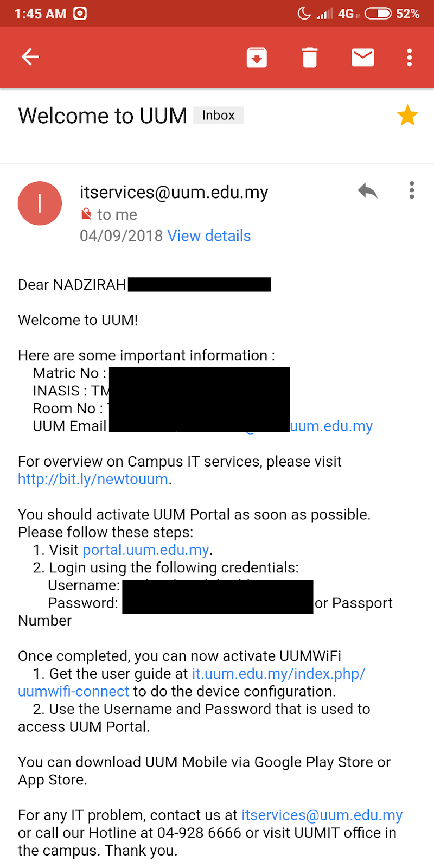Mark email as unread using the envelope icon
The image size is (434, 868).
[362, 57]
